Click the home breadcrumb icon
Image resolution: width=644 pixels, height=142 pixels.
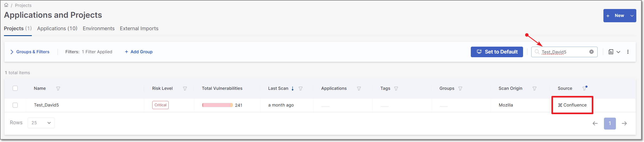(x=6, y=5)
